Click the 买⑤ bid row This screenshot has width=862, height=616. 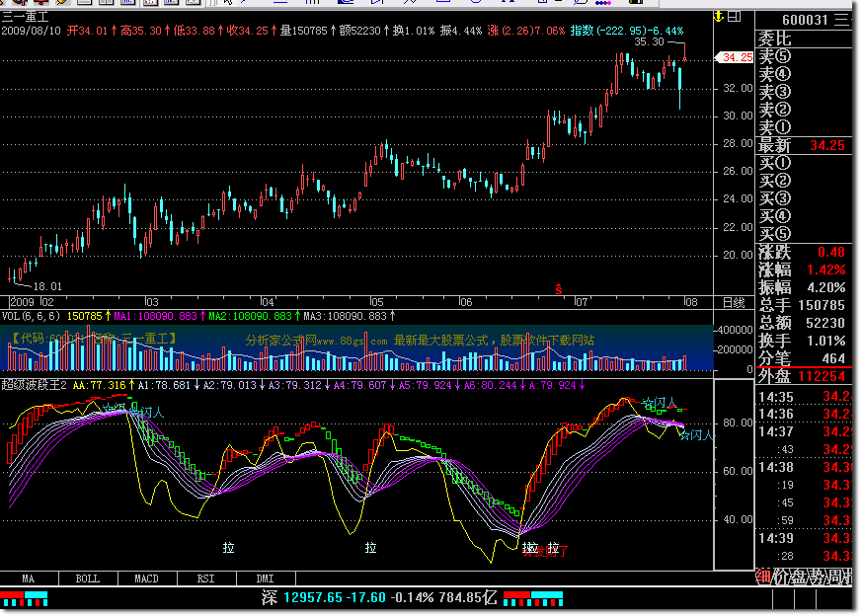coord(804,234)
